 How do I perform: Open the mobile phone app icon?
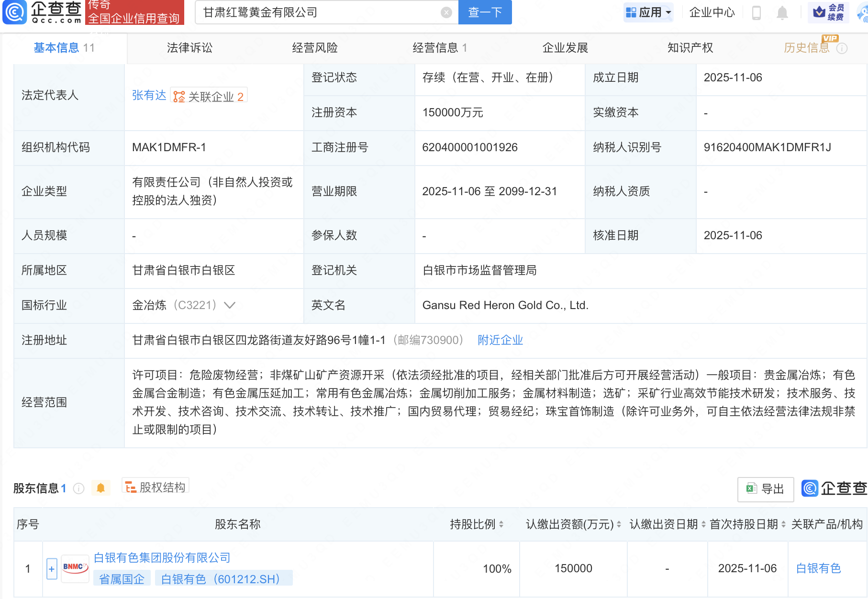click(x=757, y=12)
